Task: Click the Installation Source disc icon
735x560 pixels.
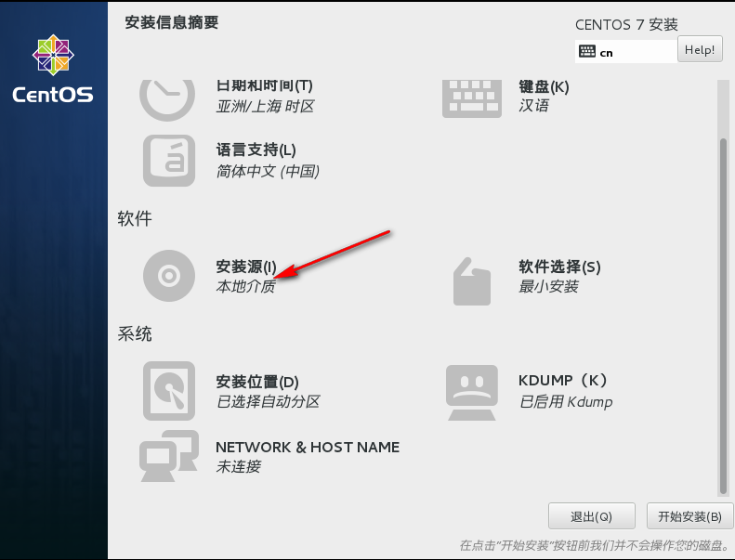Action: point(169,276)
